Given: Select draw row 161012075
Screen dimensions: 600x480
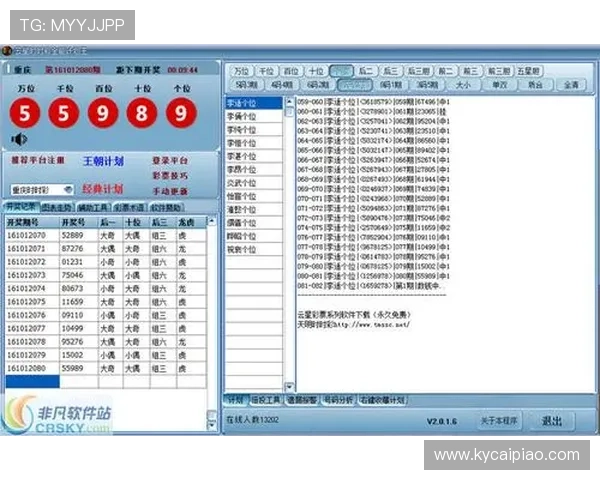Looking at the screenshot, I should tap(106, 302).
